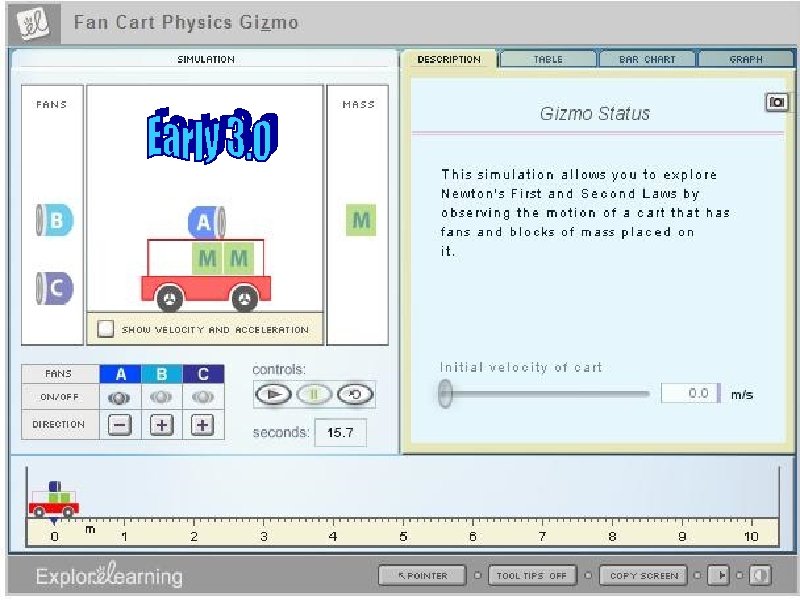The height and width of the screenshot is (600, 800).
Task: Flip fan B direction plus button
Action: click(x=162, y=425)
